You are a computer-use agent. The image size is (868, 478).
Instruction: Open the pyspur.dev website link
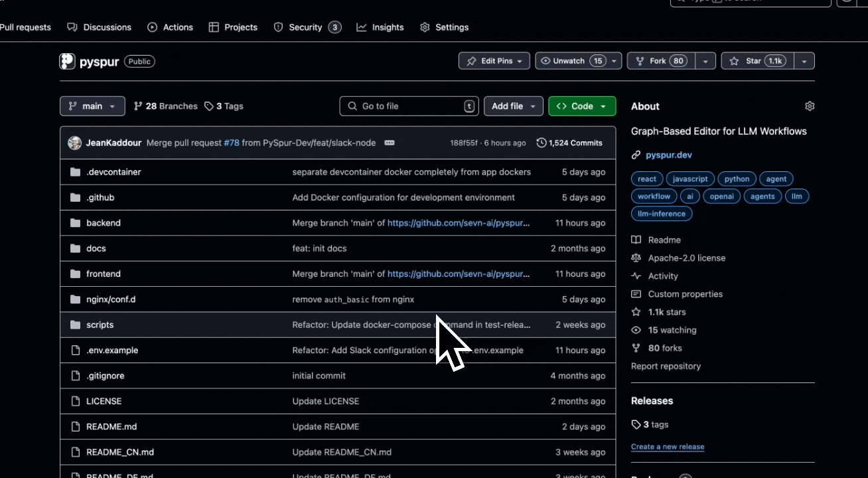click(669, 155)
